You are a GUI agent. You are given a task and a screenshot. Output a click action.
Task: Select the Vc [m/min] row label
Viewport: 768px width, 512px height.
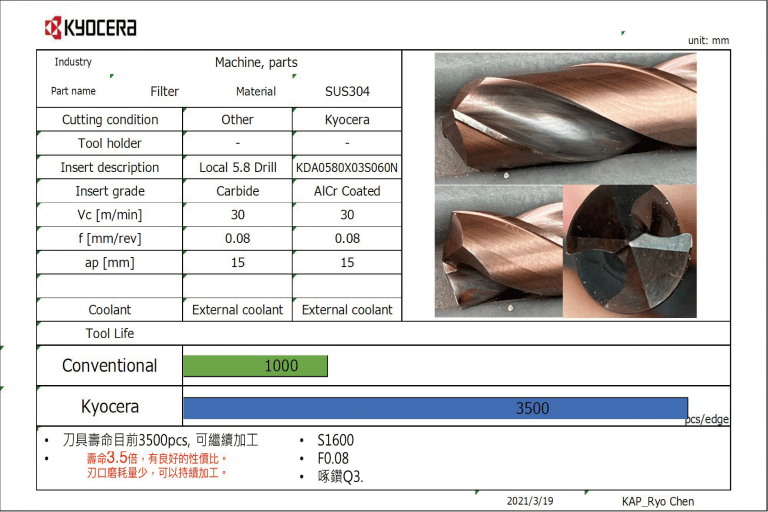[x=110, y=215]
